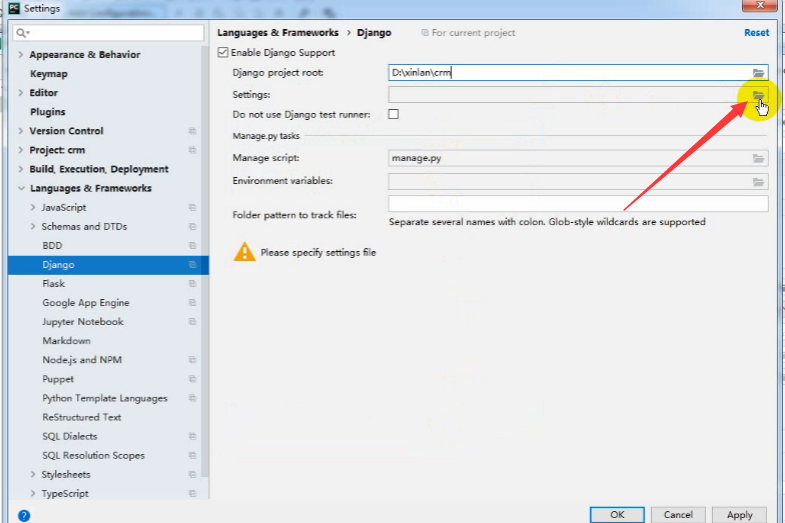785x523 pixels.
Task: Click project-level icon beside TypeScript
Action: click(192, 493)
